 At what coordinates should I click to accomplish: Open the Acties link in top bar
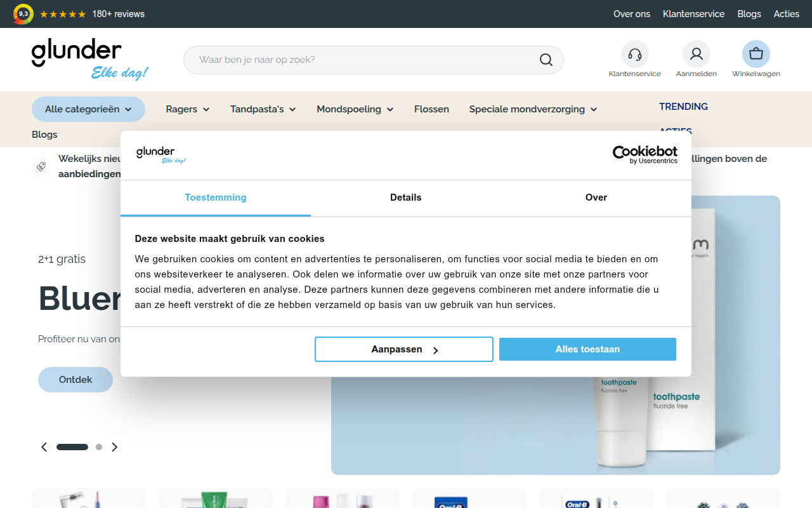(787, 14)
